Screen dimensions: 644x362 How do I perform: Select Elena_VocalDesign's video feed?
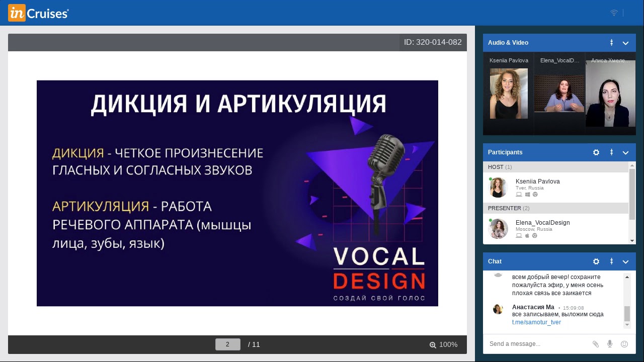(559, 94)
